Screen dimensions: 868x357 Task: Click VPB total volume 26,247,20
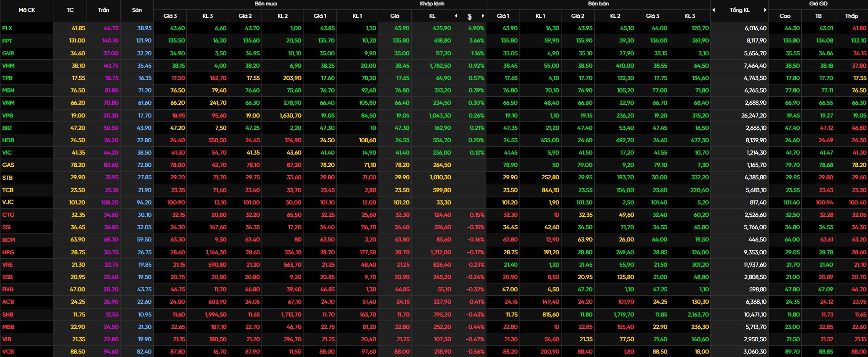click(x=754, y=115)
